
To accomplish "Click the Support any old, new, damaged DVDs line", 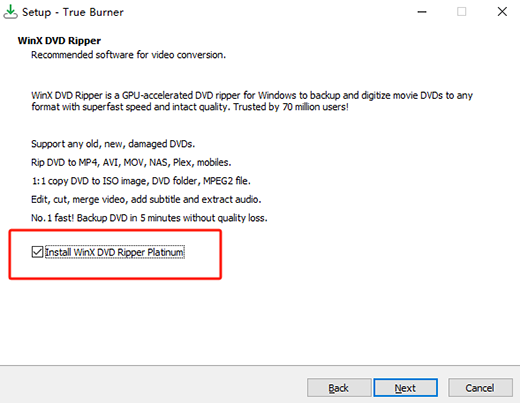I will (x=113, y=144).
